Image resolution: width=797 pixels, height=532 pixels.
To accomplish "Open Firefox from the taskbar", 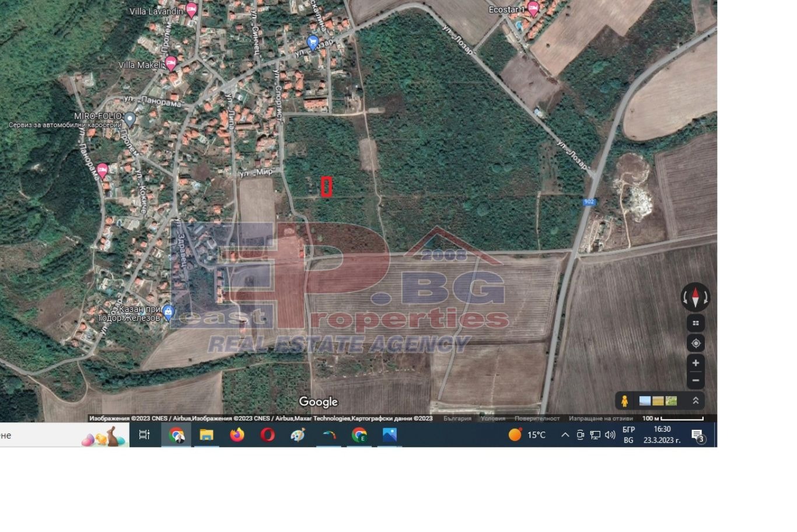I will (237, 435).
